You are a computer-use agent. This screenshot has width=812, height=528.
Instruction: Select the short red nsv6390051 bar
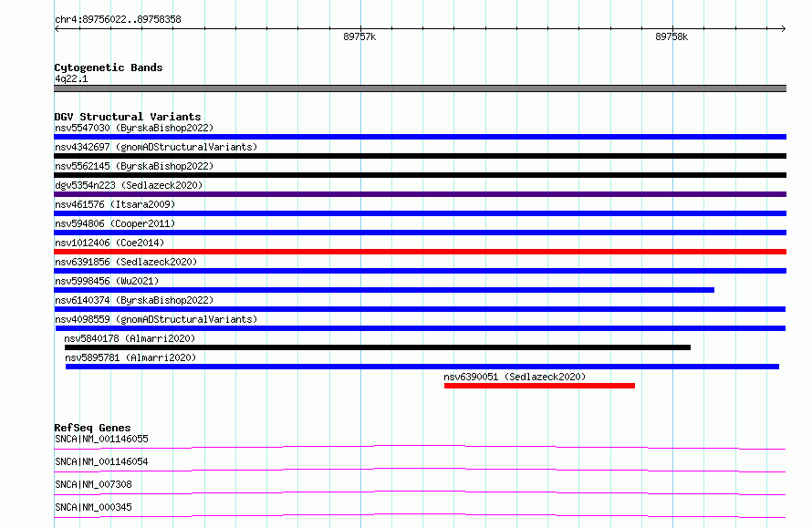coord(539,386)
